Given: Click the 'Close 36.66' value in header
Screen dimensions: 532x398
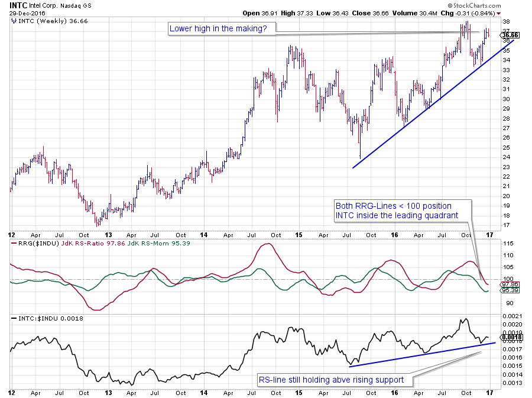Looking at the screenshot, I should click(x=370, y=13).
